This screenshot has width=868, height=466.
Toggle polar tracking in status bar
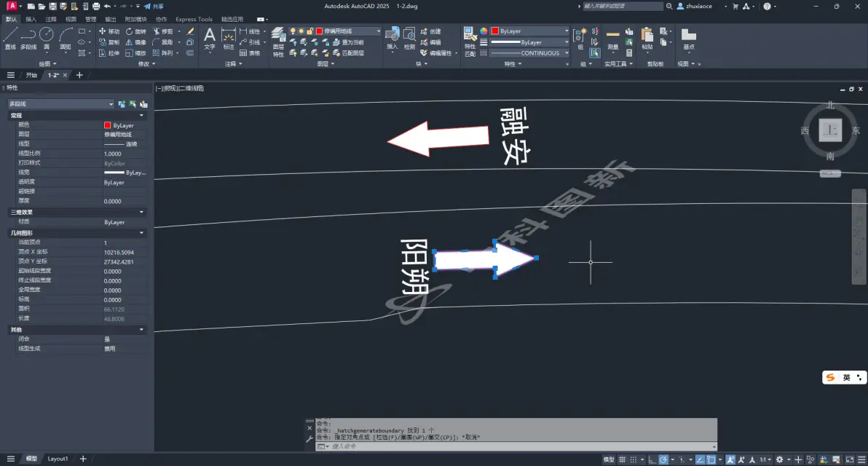point(663,459)
